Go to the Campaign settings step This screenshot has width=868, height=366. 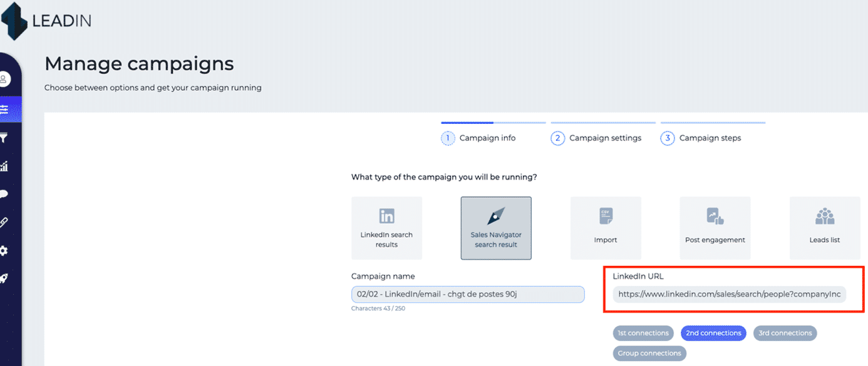pos(596,138)
